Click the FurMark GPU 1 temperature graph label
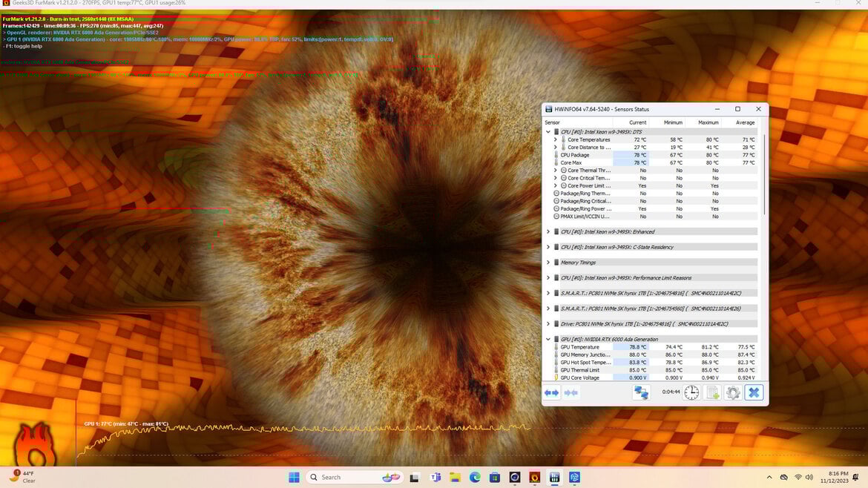The image size is (868, 488). 126,424
